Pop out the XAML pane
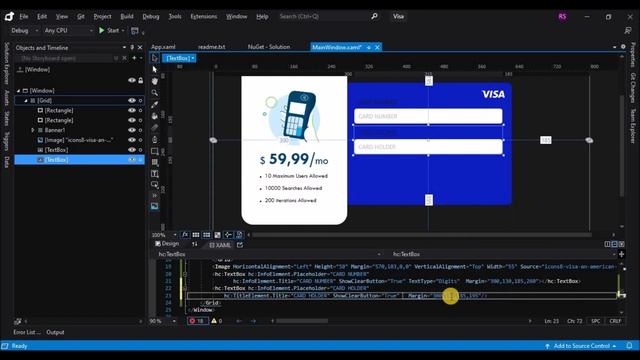Screen dimensions: 640x360 [x=240, y=245]
